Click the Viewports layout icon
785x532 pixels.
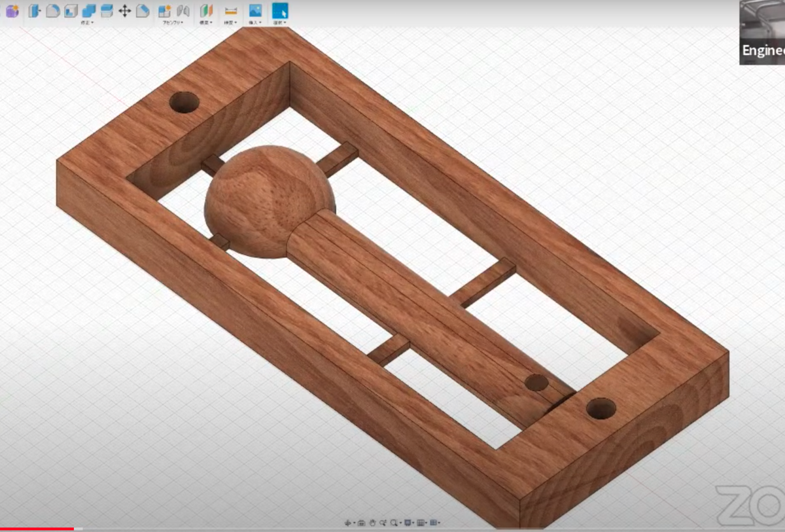(433, 523)
